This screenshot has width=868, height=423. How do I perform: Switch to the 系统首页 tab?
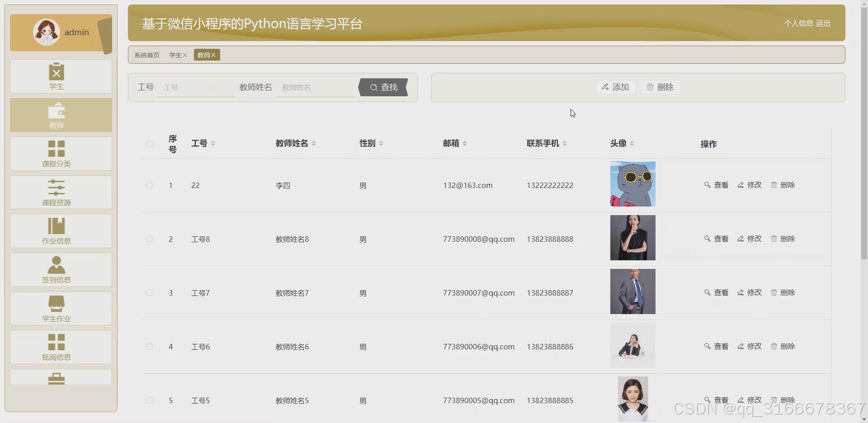pos(146,55)
